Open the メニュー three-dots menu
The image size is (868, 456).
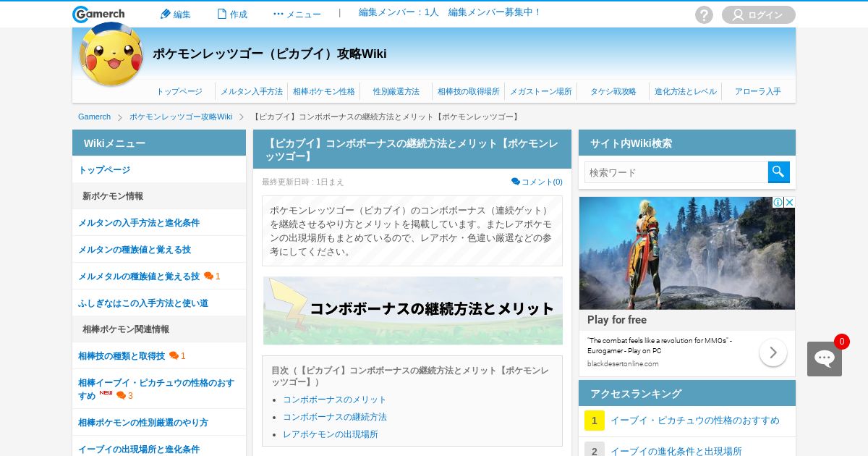[297, 14]
